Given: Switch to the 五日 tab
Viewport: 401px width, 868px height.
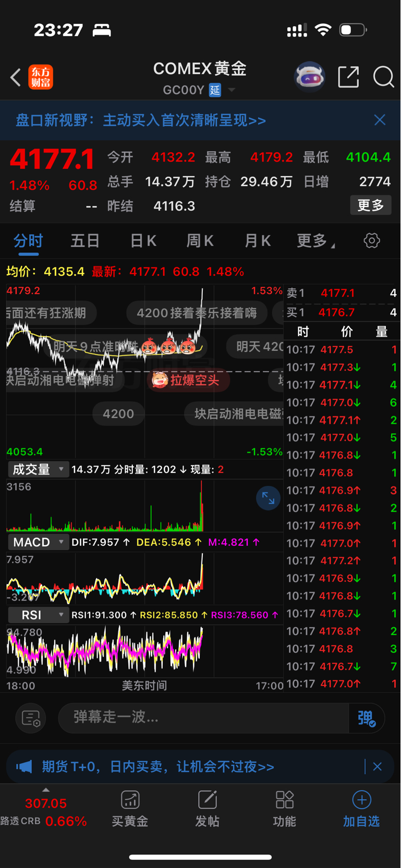Looking at the screenshot, I should point(86,241).
